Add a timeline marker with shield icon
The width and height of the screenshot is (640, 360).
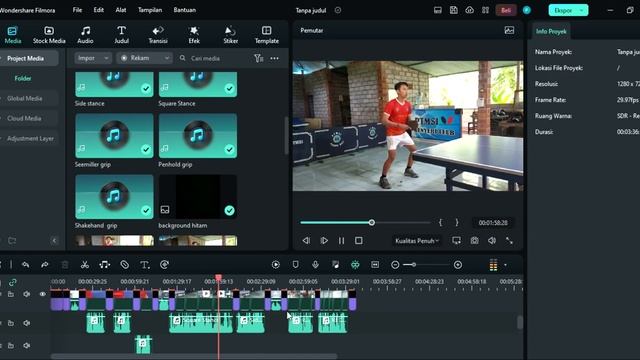[x=296, y=265]
